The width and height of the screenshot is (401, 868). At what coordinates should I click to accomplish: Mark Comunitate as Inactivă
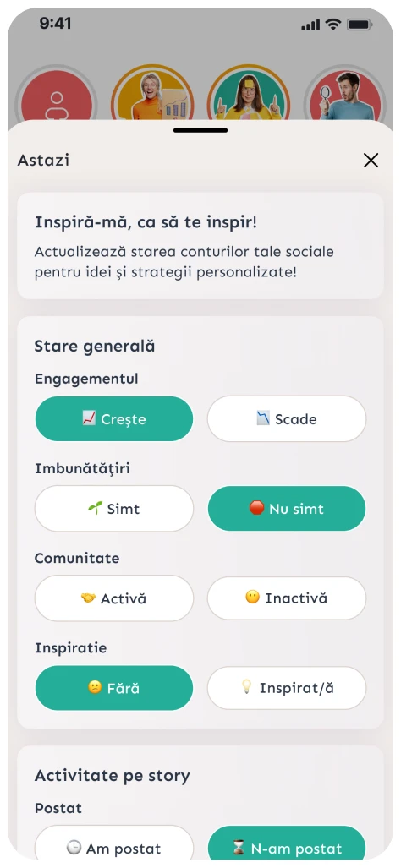click(x=287, y=598)
